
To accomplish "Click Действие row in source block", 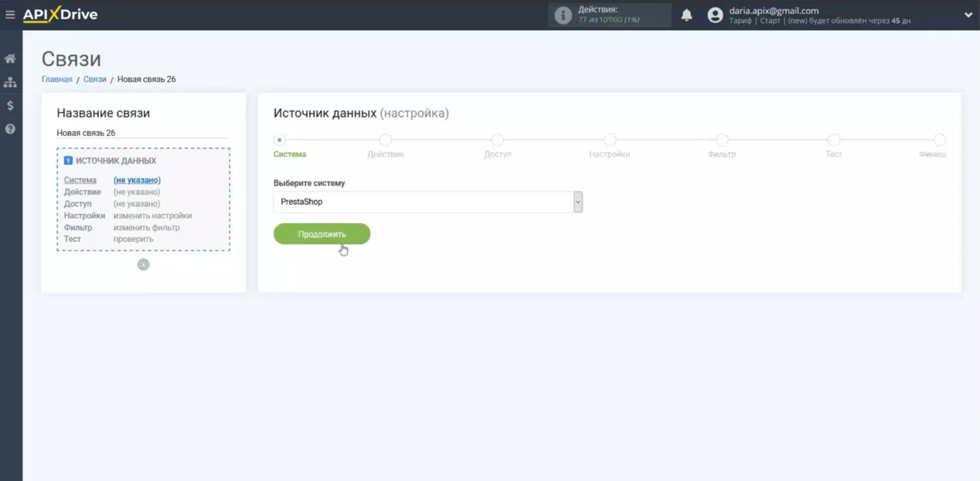I will tap(112, 192).
